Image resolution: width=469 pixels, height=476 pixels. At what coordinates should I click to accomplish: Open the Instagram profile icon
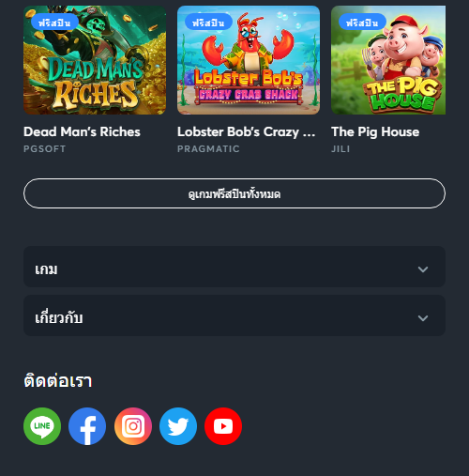[133, 426]
